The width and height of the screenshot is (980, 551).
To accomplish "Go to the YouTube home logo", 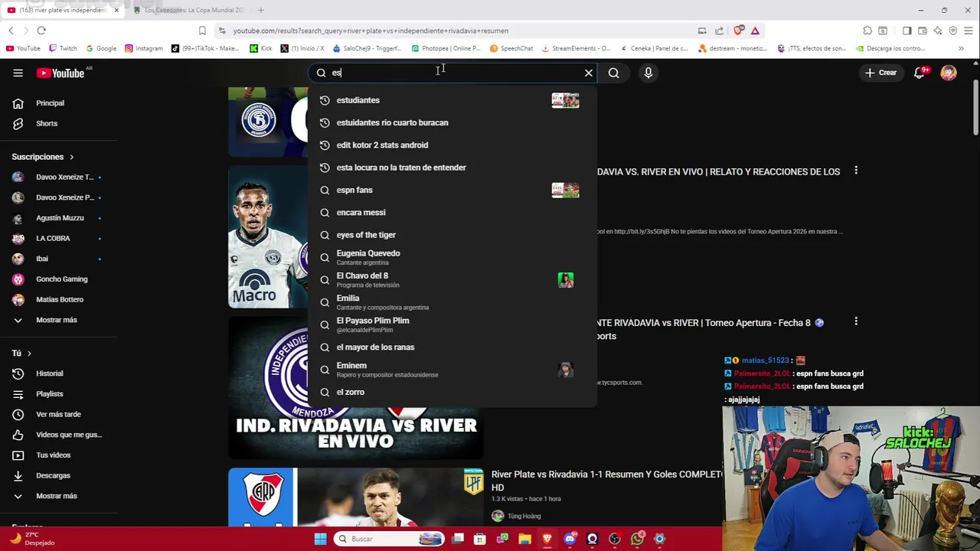I will (60, 73).
